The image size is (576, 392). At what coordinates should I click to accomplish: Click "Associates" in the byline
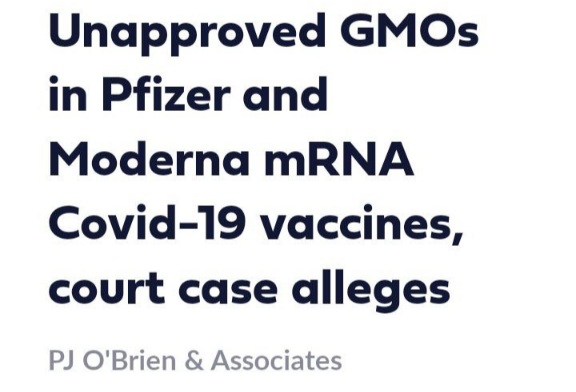[x=276, y=360]
